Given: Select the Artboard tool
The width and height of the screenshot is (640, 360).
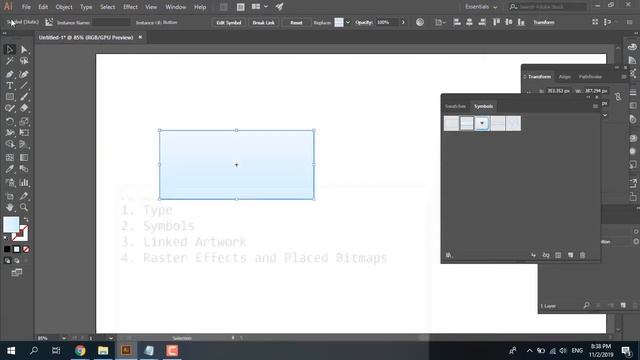Looking at the screenshot, I should (x=10, y=196).
